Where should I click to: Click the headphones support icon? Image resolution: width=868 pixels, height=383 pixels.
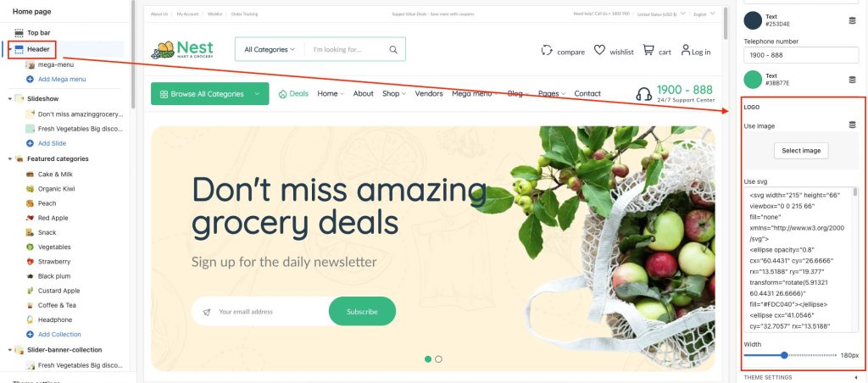coord(644,94)
